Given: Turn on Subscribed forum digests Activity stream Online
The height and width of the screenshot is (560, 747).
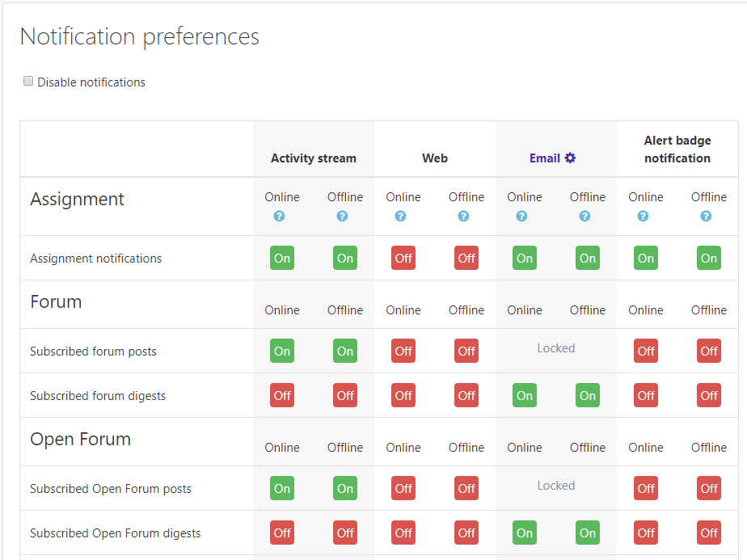Looking at the screenshot, I should 282,396.
